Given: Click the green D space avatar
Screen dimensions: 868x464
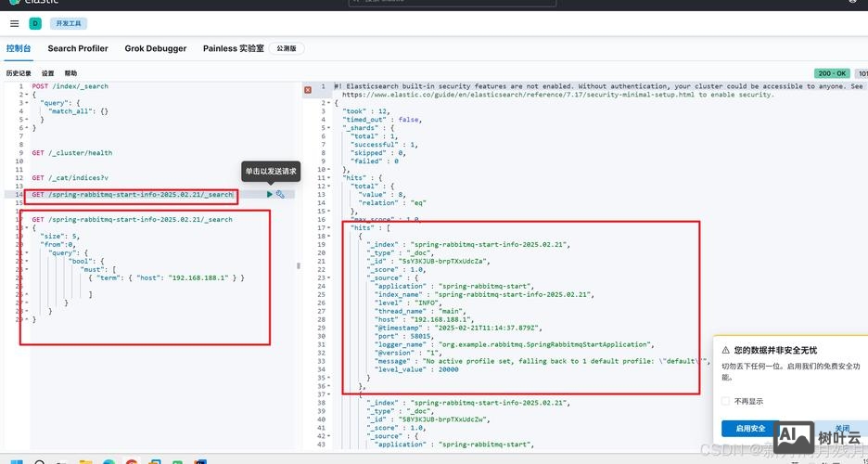Looking at the screenshot, I should [35, 23].
